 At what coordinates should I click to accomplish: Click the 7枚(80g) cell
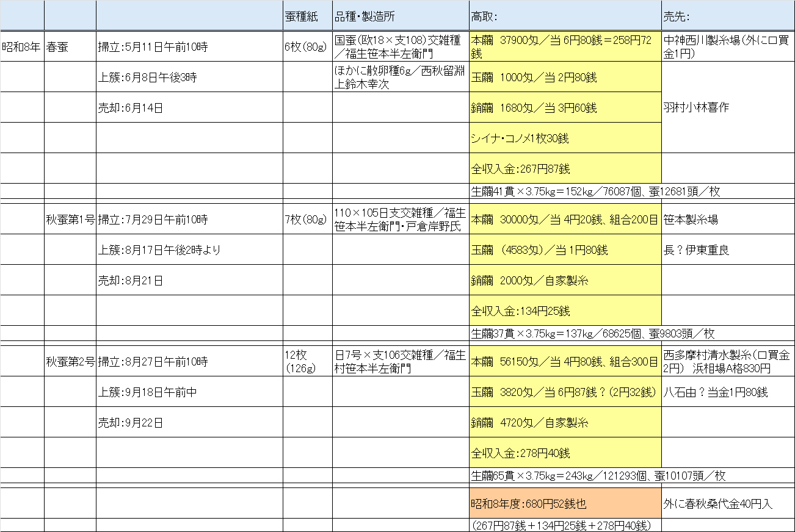(x=308, y=219)
